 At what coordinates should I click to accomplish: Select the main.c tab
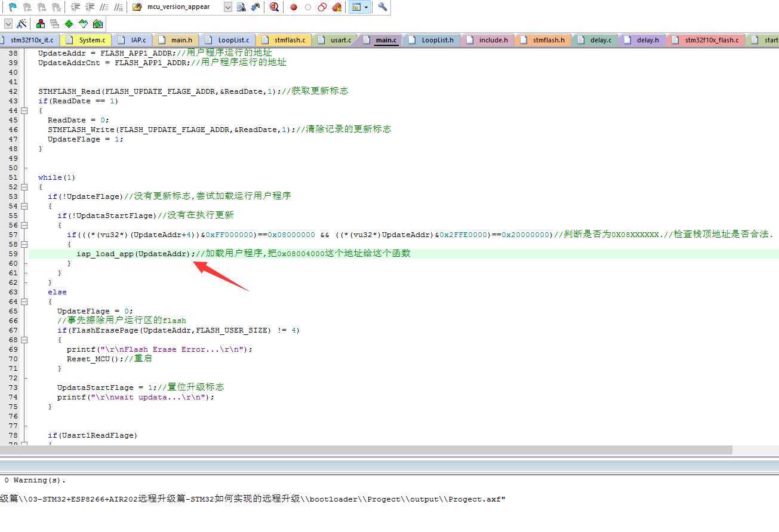point(380,40)
